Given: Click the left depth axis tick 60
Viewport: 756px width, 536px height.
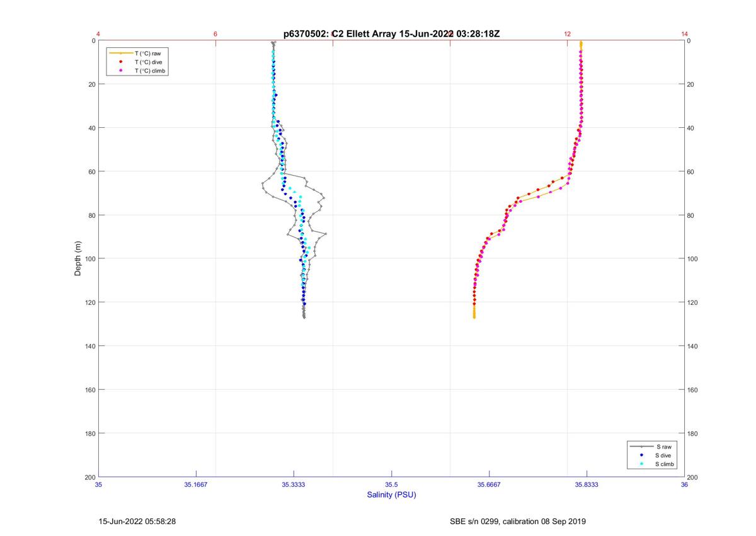Looking at the screenshot, I should click(92, 171).
